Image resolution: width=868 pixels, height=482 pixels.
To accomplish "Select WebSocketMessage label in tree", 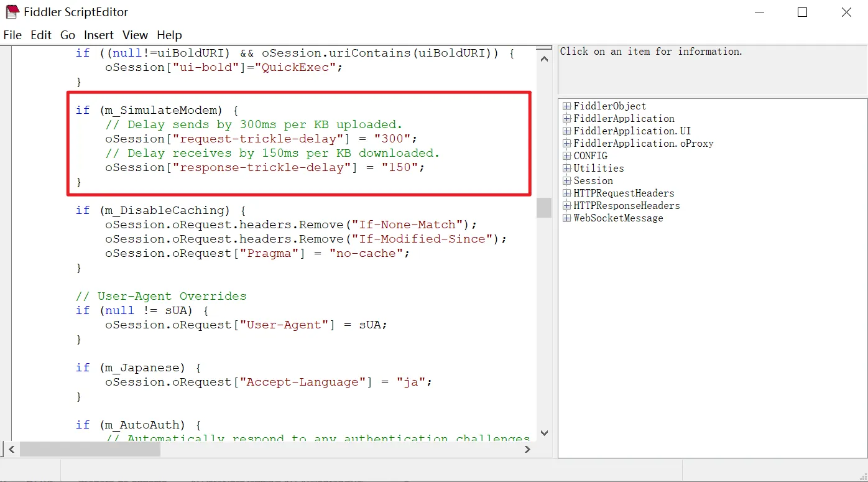I will (x=618, y=218).
